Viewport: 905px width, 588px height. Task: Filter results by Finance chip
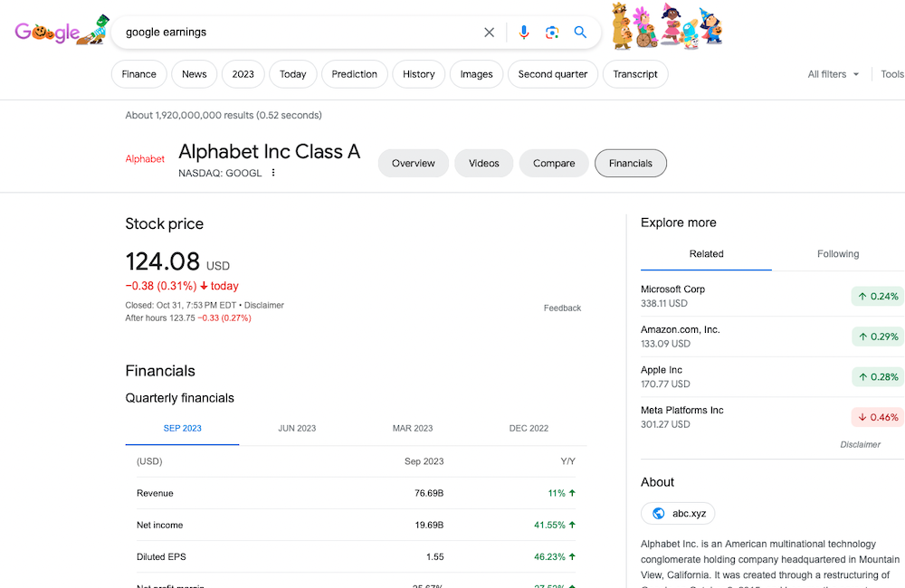(x=139, y=74)
